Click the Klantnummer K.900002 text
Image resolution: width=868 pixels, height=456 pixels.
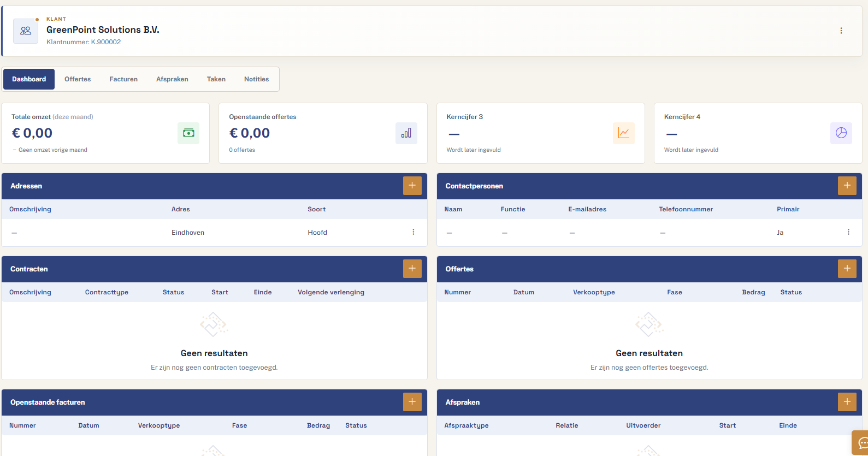[84, 42]
